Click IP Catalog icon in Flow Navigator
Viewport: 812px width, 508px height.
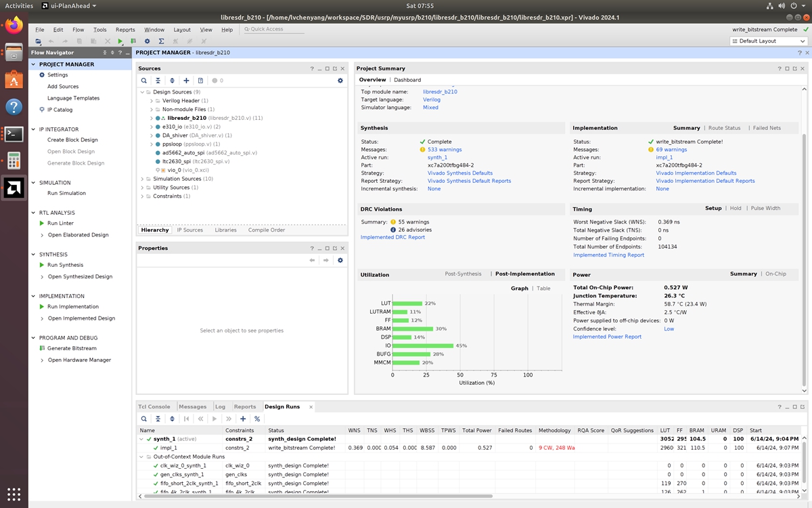click(x=43, y=110)
